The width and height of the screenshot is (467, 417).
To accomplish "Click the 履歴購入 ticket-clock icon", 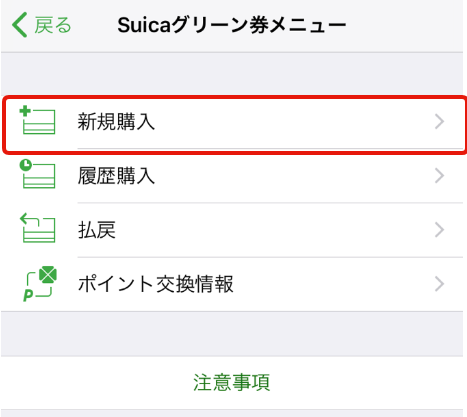I will tap(37, 174).
